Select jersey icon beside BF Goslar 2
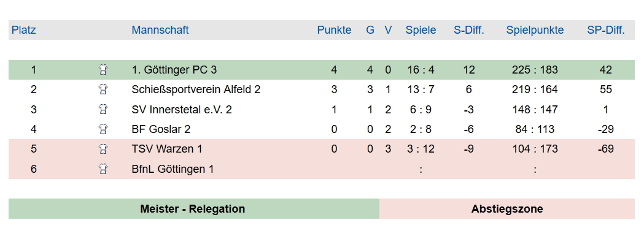This screenshot has height=231, width=644. [x=103, y=129]
